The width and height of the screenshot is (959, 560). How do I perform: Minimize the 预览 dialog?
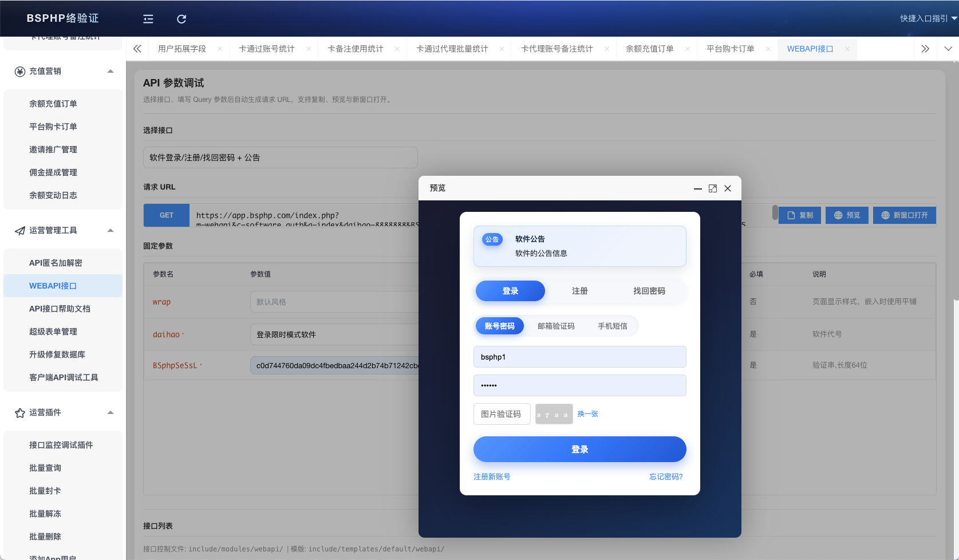coord(698,188)
